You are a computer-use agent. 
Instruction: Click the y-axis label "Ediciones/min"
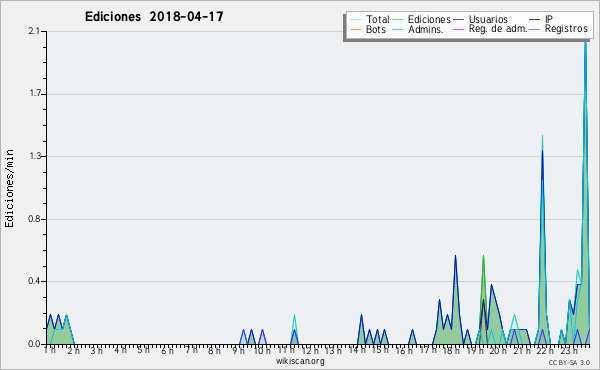click(x=9, y=188)
